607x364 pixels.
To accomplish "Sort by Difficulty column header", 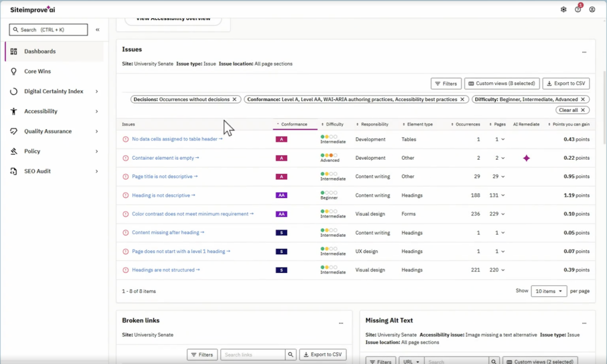I will [332, 124].
